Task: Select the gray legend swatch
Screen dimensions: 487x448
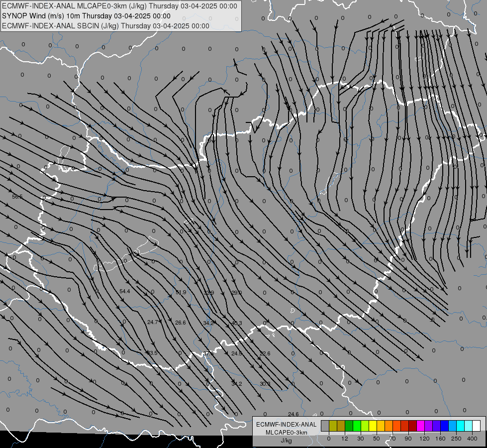Action: pos(325,426)
